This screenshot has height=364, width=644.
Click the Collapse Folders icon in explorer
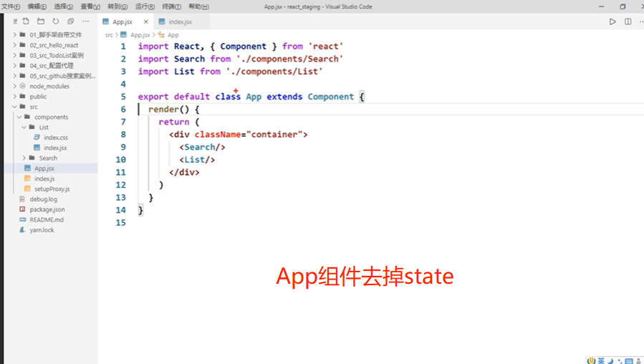point(71,21)
